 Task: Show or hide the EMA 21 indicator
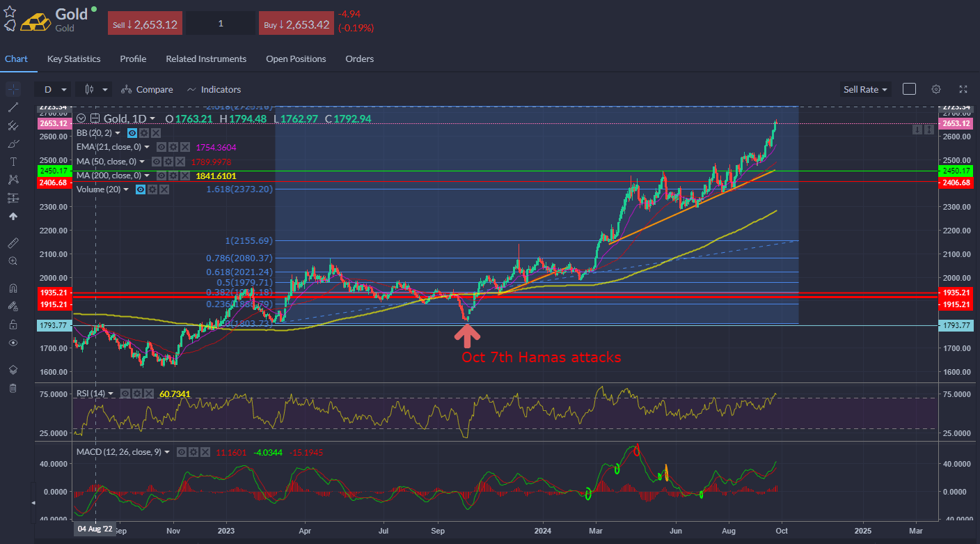[x=161, y=147]
